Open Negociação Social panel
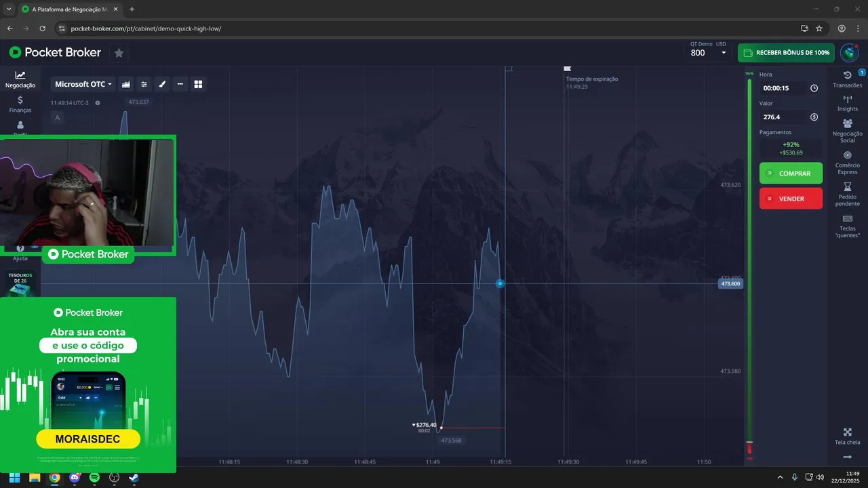The width and height of the screenshot is (868, 488). coord(848,131)
